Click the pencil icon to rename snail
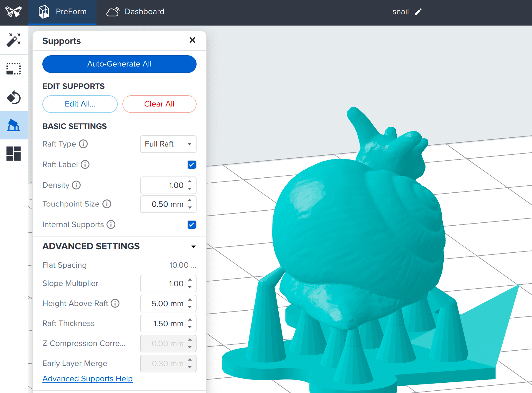This screenshot has height=393, width=532. (x=418, y=12)
